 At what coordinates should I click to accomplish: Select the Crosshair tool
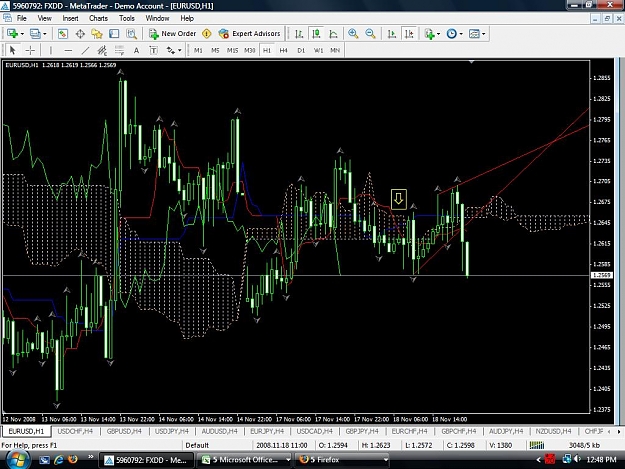click(30, 50)
